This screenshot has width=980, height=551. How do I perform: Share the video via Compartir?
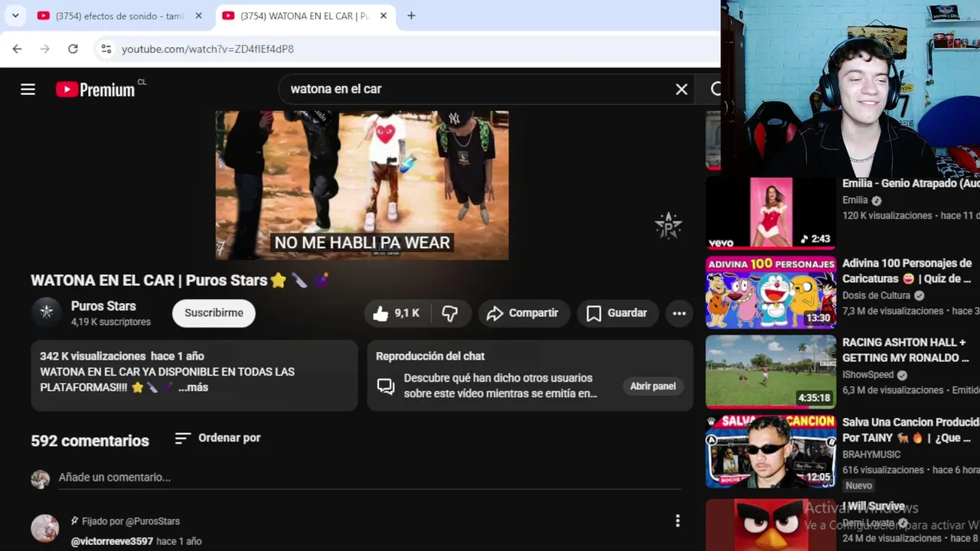pyautogui.click(x=524, y=313)
